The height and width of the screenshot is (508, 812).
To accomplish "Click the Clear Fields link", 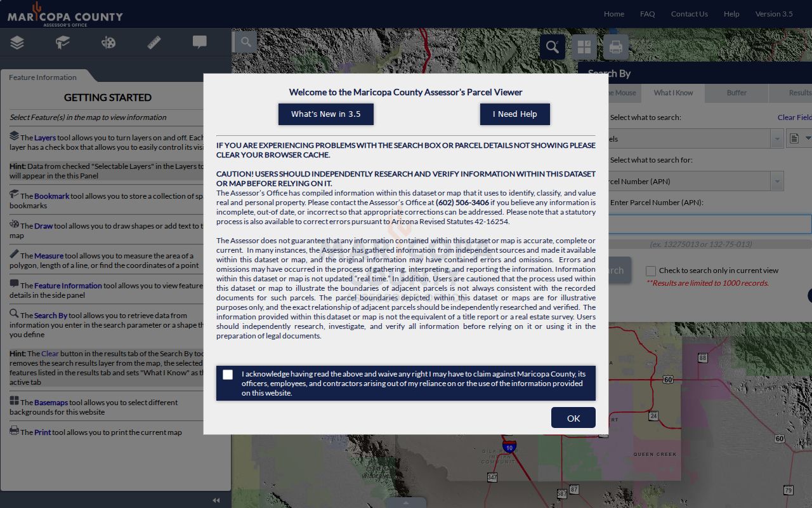I will coord(795,117).
